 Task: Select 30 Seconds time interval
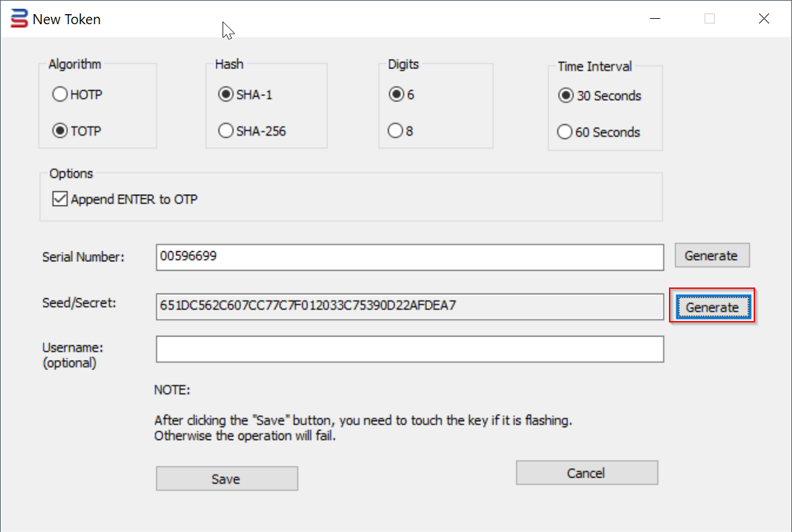[565, 96]
